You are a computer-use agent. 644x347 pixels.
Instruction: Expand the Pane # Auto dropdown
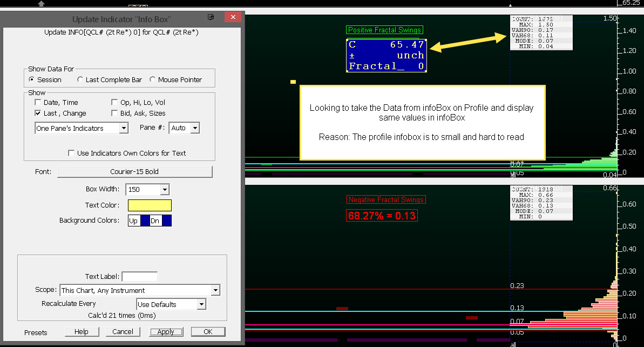195,128
